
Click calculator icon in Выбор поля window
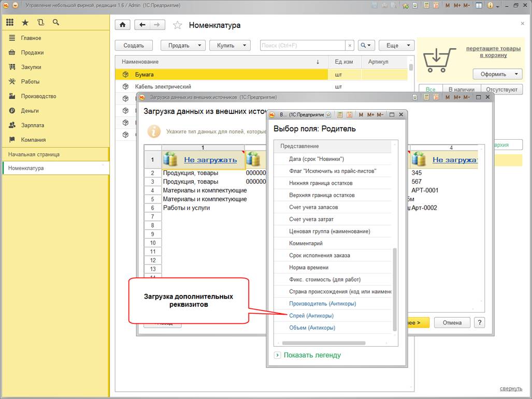340,114
